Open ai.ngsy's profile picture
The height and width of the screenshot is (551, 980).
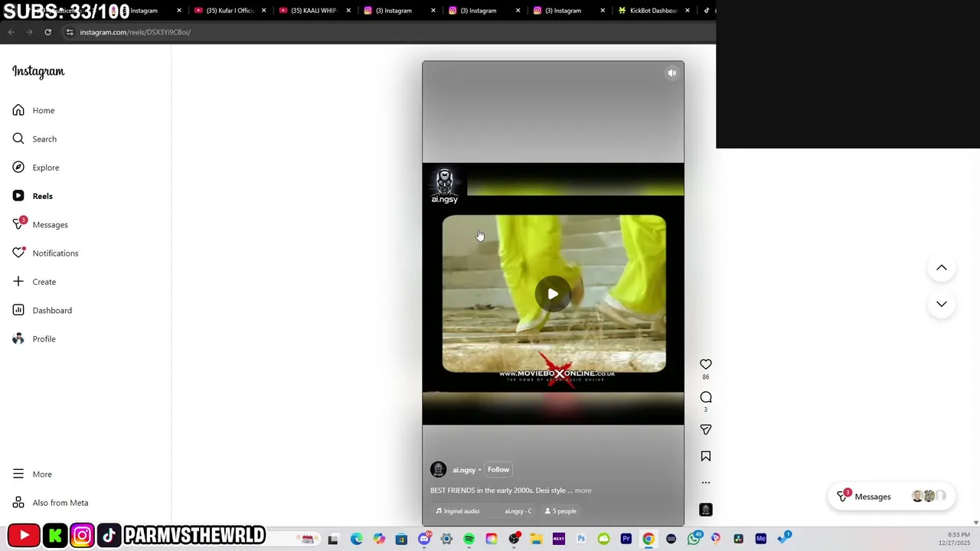439,470
